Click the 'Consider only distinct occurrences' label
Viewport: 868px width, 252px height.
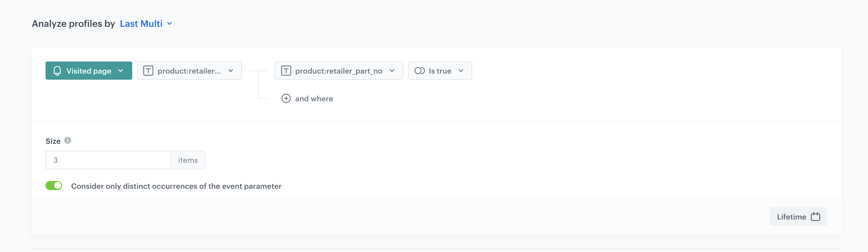tap(176, 186)
